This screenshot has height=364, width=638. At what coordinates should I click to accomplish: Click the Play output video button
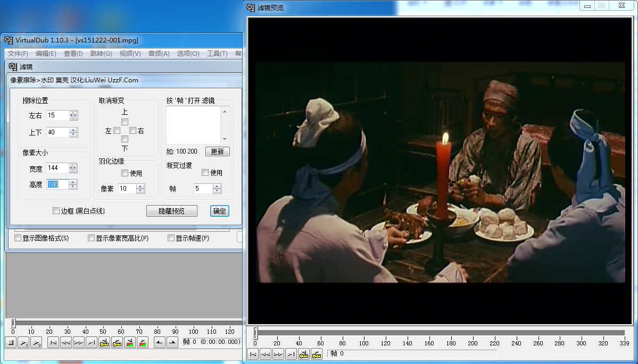37,342
